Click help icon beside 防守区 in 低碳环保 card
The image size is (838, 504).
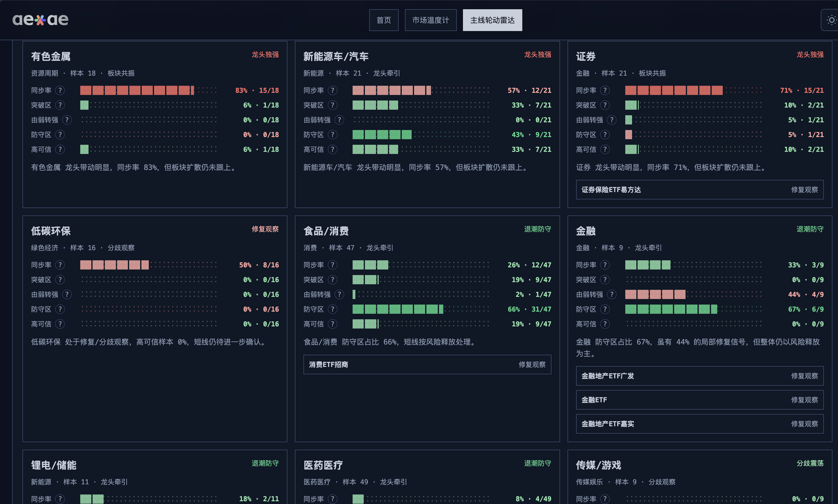60,309
